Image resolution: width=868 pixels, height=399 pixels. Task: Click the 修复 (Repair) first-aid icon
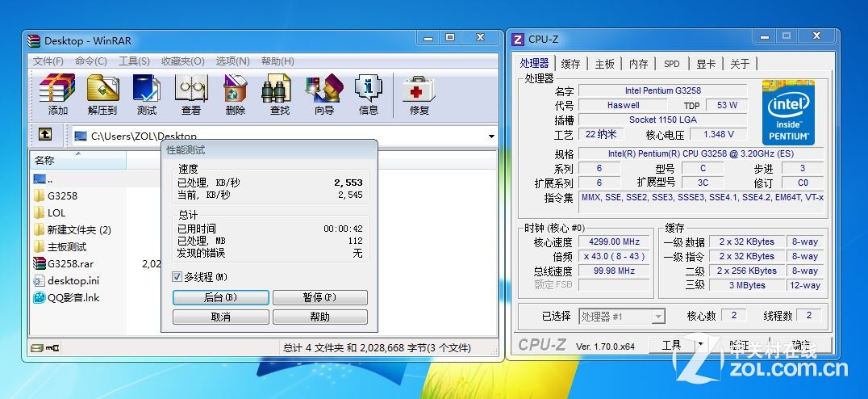tap(419, 88)
